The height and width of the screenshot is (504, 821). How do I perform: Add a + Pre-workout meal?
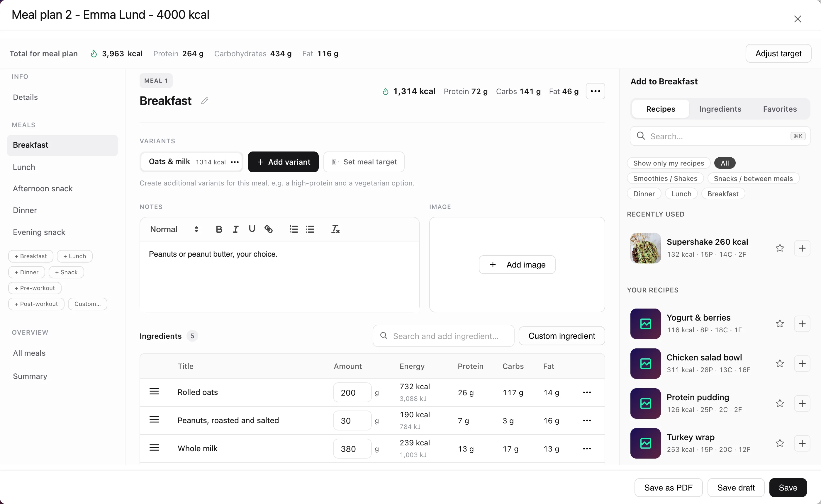coord(35,288)
